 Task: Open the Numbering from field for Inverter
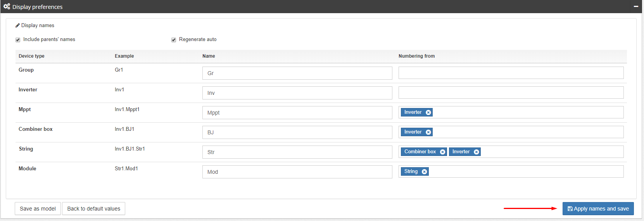[511, 93]
